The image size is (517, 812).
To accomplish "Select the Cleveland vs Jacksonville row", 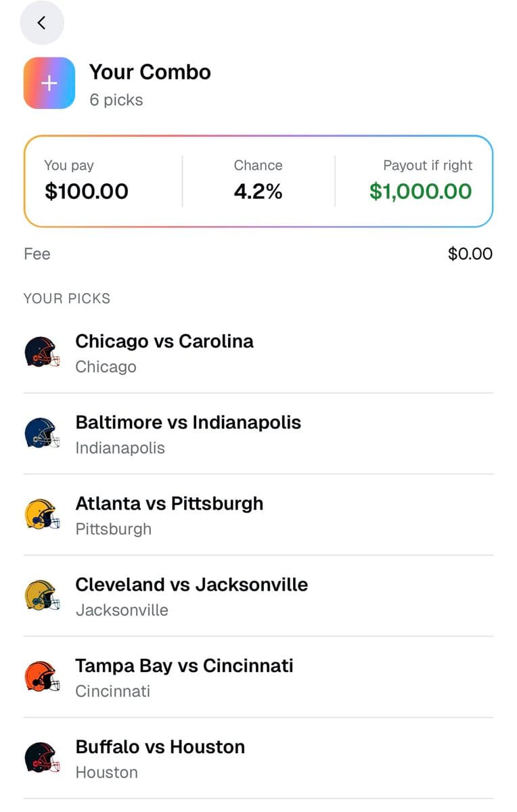I will coord(258,596).
